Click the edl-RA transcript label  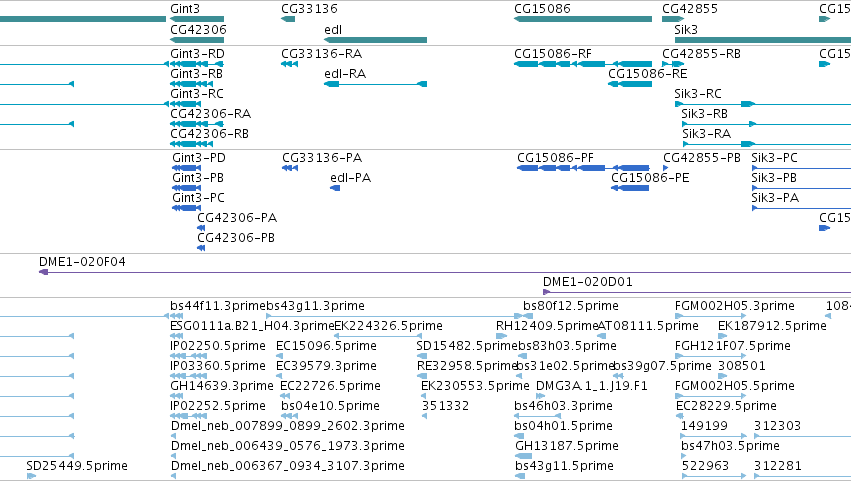(345, 74)
